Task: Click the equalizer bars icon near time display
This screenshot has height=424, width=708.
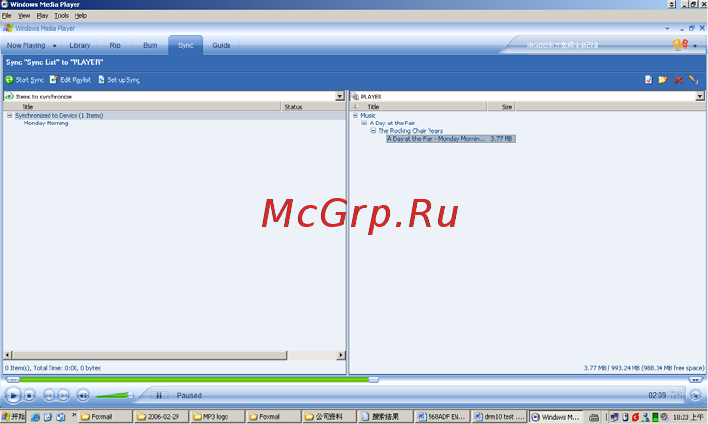Action: point(676,396)
